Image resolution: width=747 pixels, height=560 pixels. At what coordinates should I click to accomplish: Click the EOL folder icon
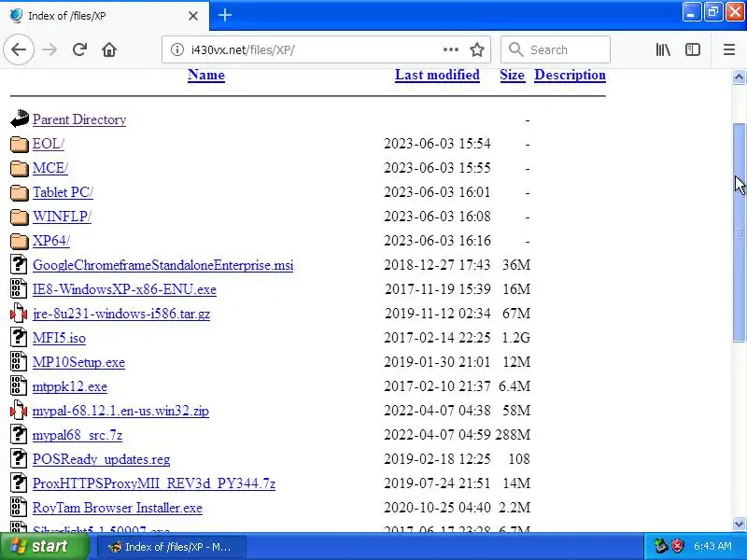(19, 144)
